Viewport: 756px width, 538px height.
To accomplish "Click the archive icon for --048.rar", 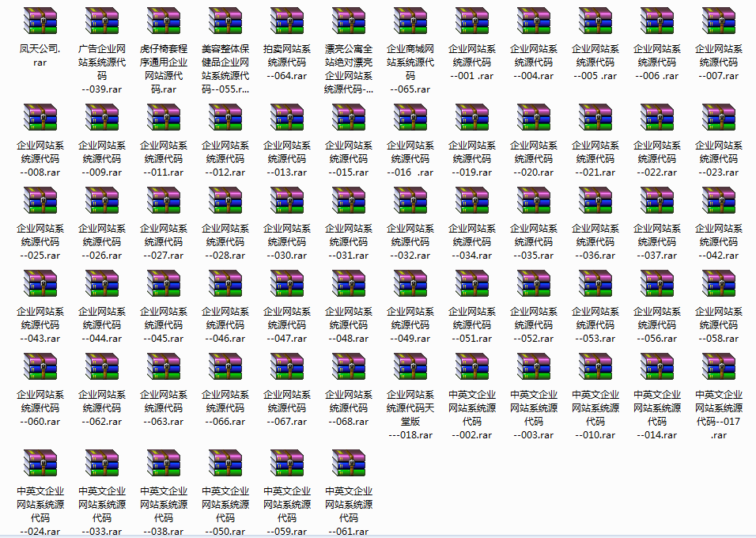I will pyautogui.click(x=349, y=283).
